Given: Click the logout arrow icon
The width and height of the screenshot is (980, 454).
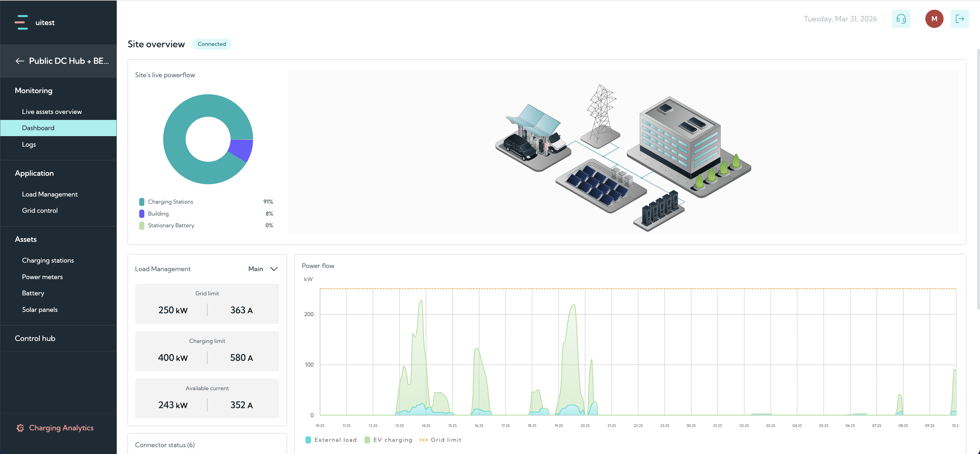Looking at the screenshot, I should click(x=960, y=19).
